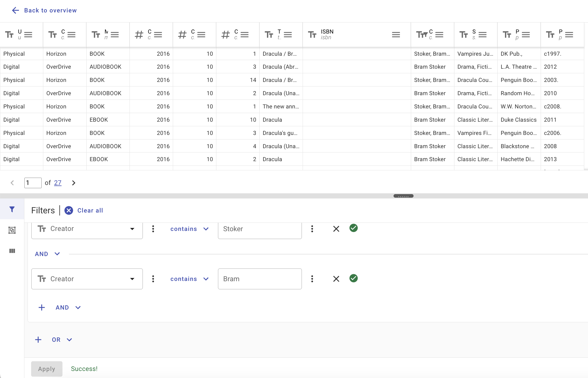Click the Bram filter value field
The height and width of the screenshot is (378, 588).
[x=260, y=279]
